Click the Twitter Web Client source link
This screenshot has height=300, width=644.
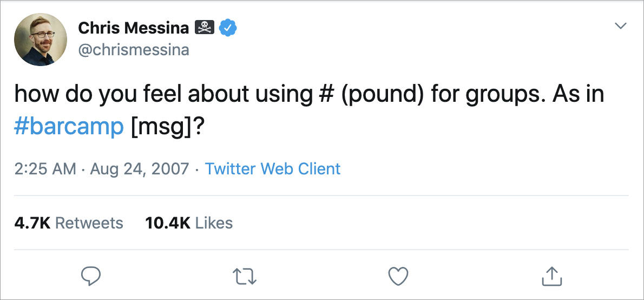click(273, 168)
